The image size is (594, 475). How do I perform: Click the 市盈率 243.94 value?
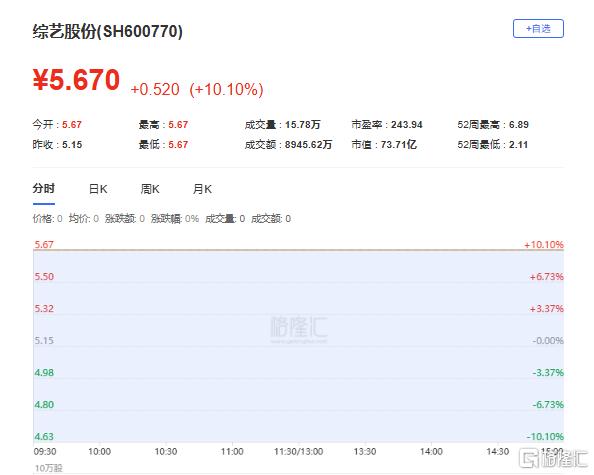pyautogui.click(x=406, y=125)
